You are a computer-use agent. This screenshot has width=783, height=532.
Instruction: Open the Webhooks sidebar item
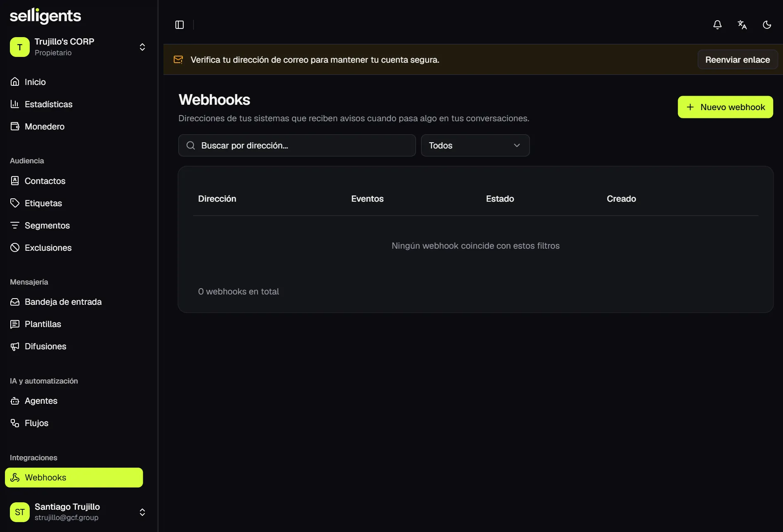click(x=74, y=478)
